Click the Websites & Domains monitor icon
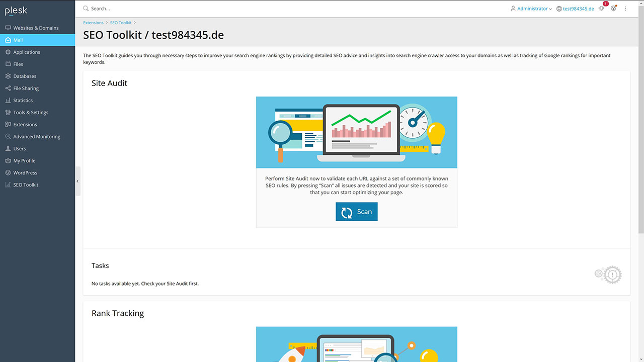The width and height of the screenshot is (644, 362). click(x=8, y=28)
